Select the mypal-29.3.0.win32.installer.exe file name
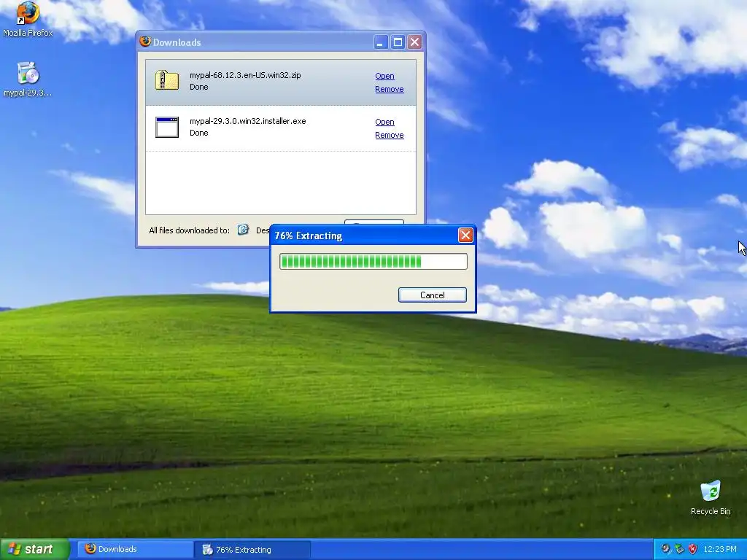Screen dimensions: 747x560 (x=248, y=121)
